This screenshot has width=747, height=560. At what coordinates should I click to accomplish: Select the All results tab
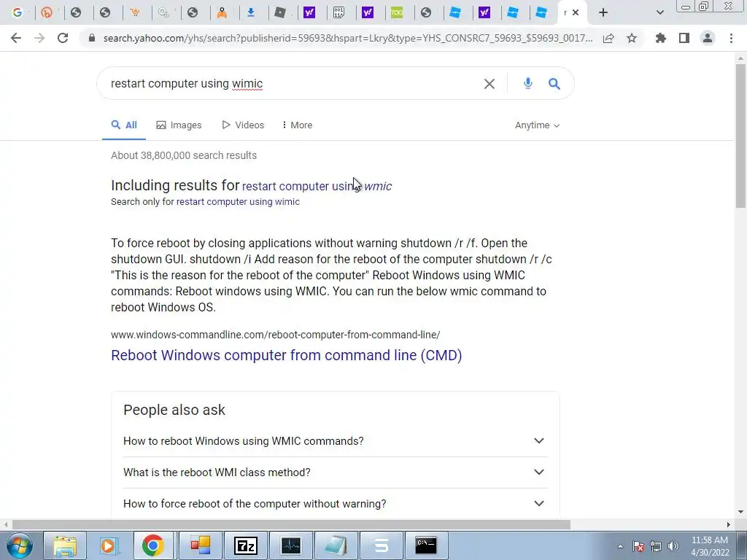[124, 125]
